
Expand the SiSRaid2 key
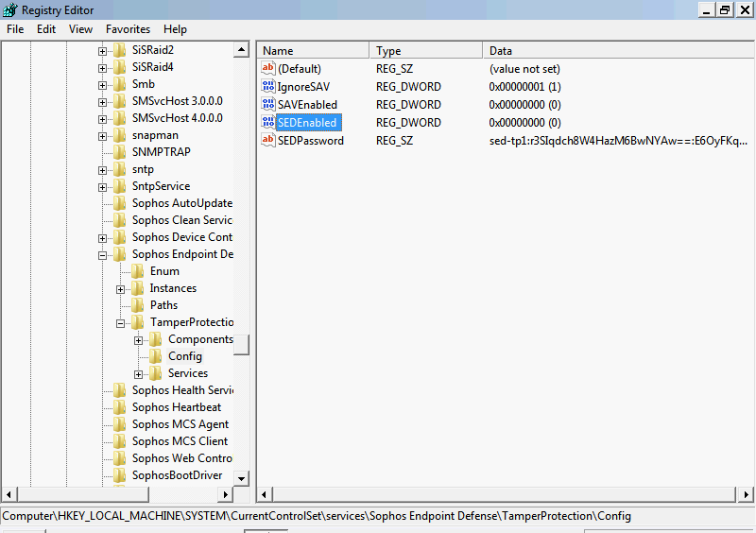click(x=102, y=51)
